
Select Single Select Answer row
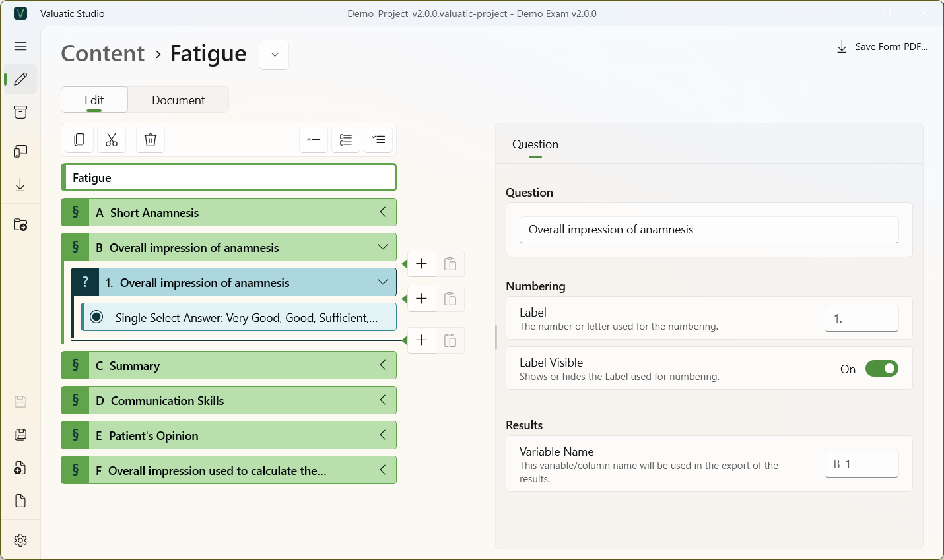click(238, 317)
